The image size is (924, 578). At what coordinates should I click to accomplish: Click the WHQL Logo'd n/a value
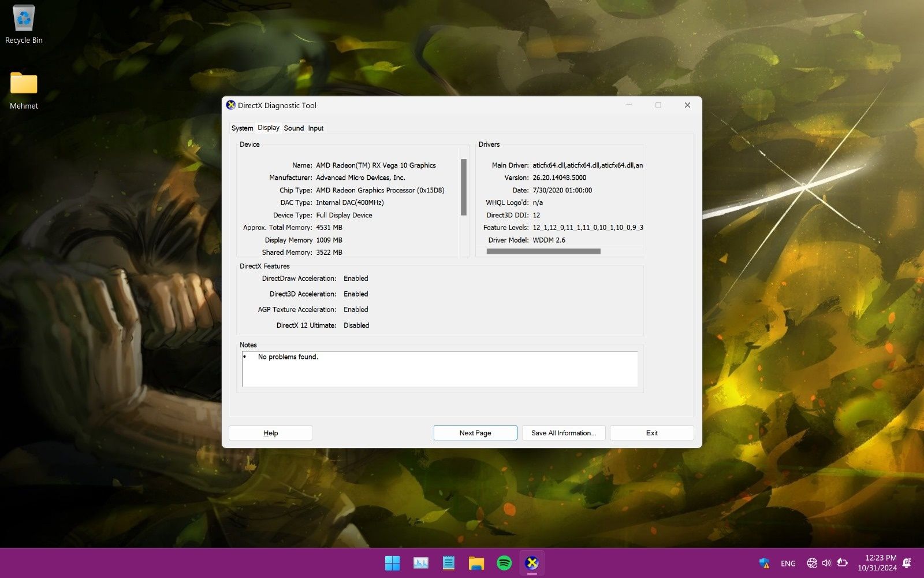tap(538, 203)
